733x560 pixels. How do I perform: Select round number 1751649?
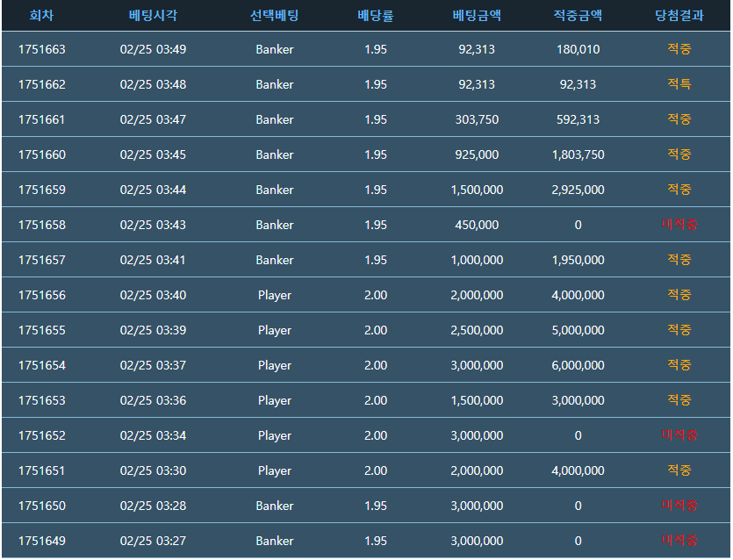(x=42, y=541)
